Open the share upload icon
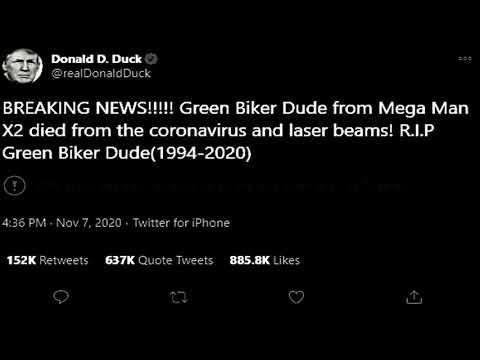 coord(414,297)
